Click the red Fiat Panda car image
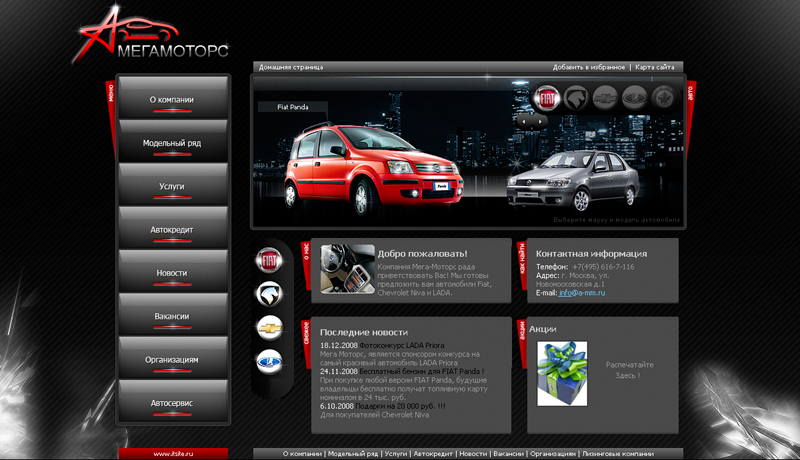Viewport: 800px width, 460px height. [373, 168]
